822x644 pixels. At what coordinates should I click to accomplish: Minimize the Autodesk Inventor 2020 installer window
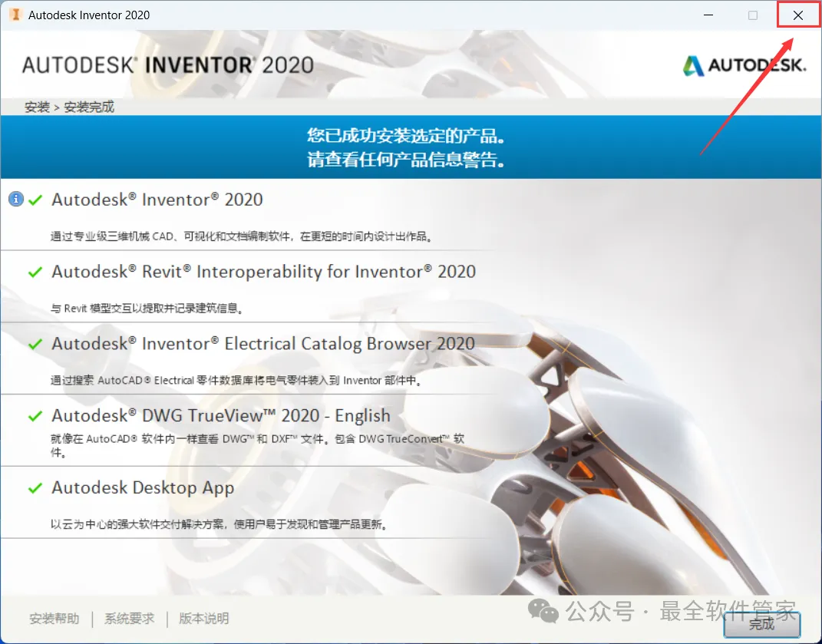point(708,15)
